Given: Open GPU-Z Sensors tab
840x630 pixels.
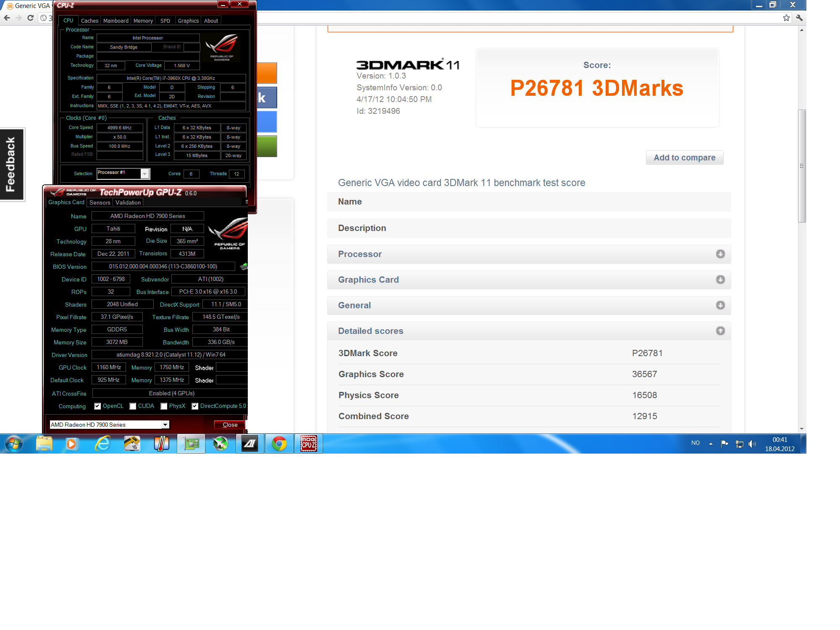Looking at the screenshot, I should click(100, 202).
